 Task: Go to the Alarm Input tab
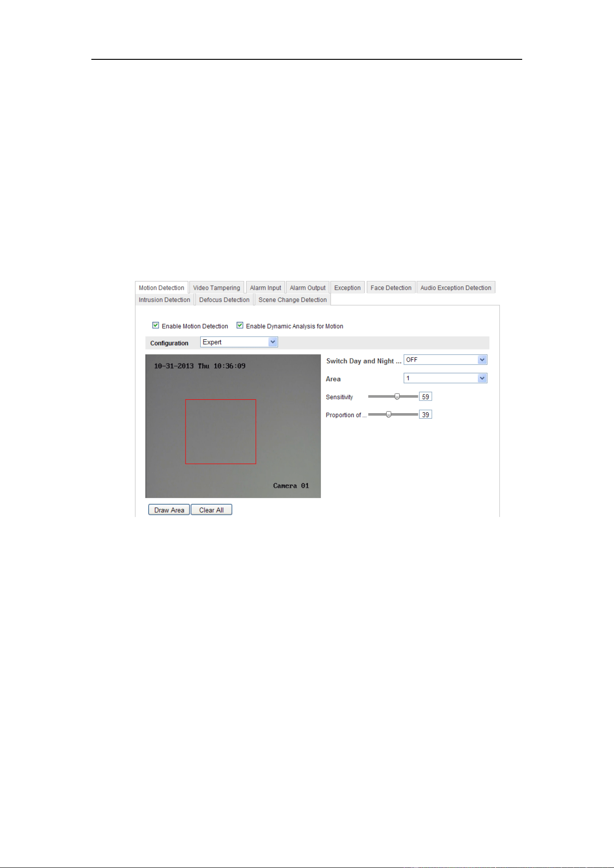(x=265, y=287)
